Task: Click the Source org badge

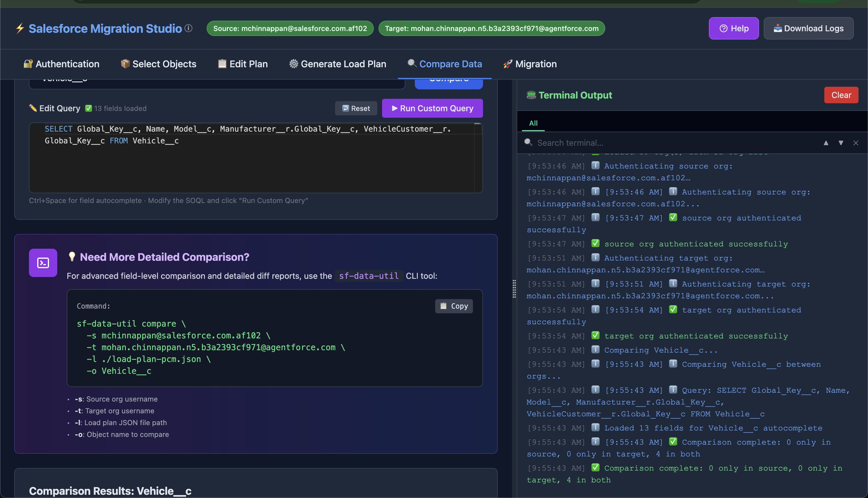Action: [x=290, y=28]
